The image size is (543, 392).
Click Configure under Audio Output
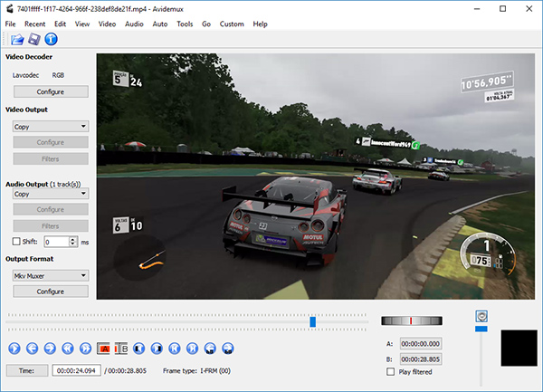(x=51, y=209)
